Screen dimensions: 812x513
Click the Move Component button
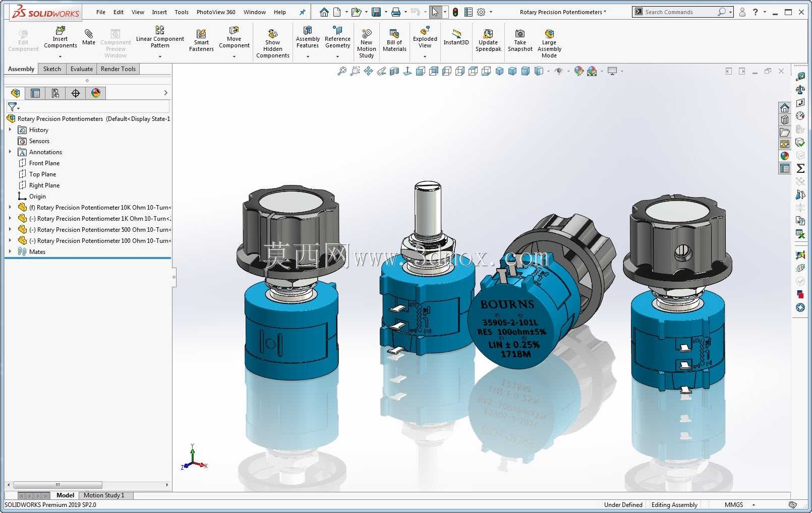[x=234, y=38]
